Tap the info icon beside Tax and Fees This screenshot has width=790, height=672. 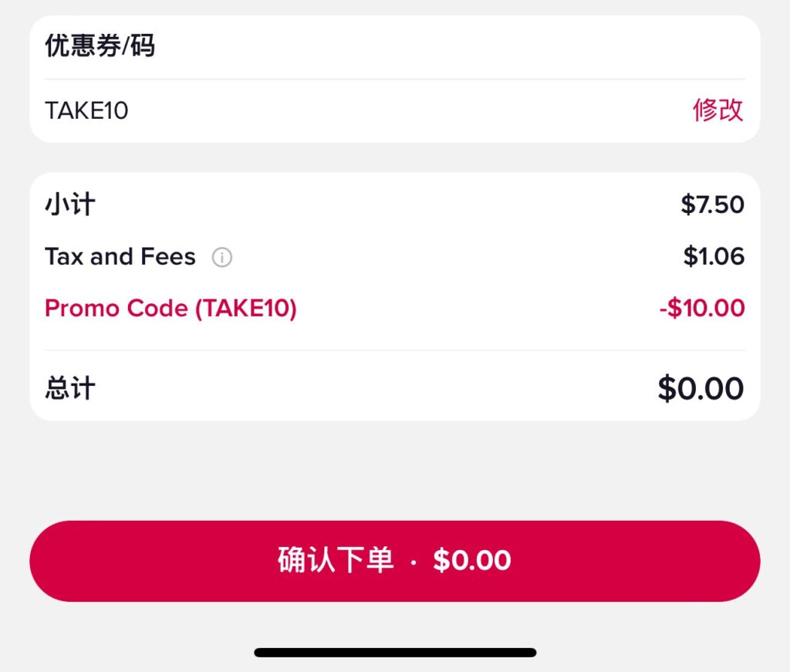click(x=222, y=257)
